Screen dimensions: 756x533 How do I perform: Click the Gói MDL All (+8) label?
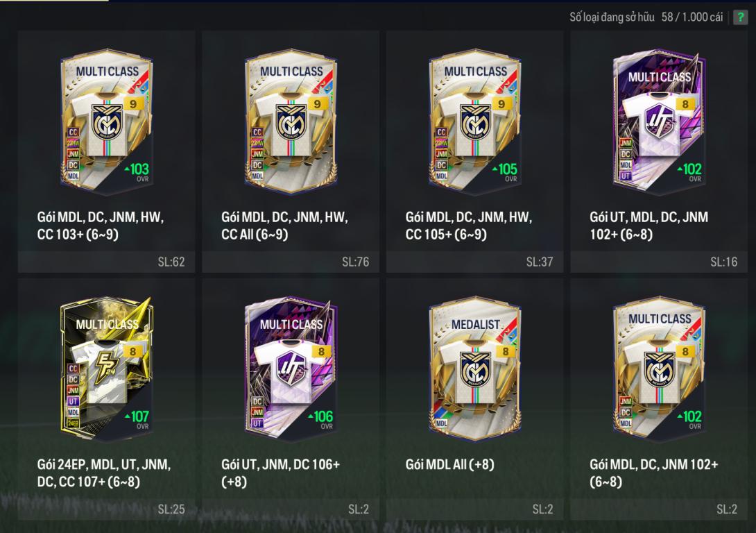point(449,464)
